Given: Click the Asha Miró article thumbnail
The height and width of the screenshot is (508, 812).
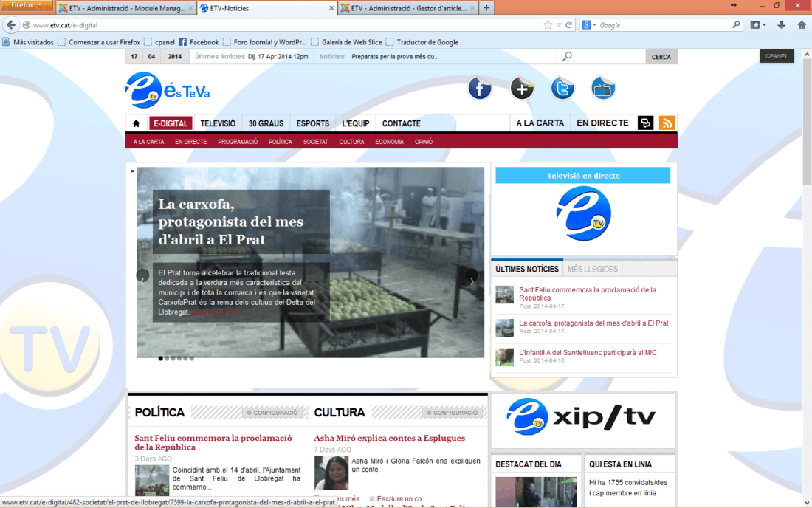Looking at the screenshot, I should pos(331,473).
